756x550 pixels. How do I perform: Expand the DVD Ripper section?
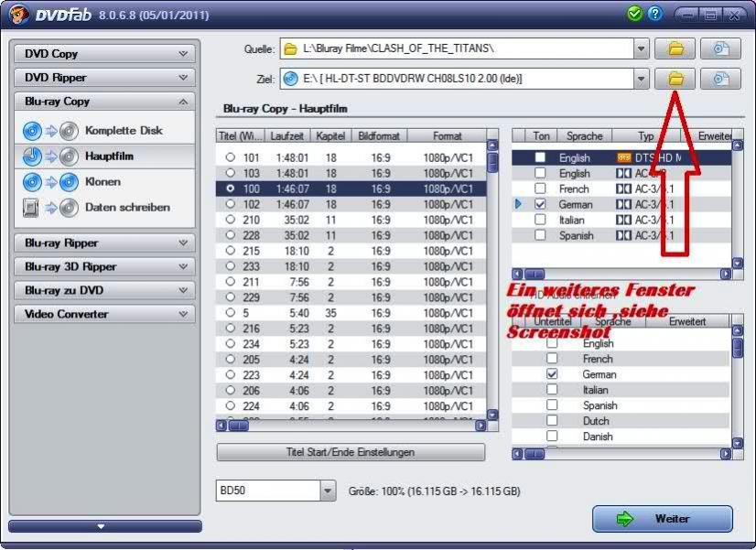click(104, 77)
